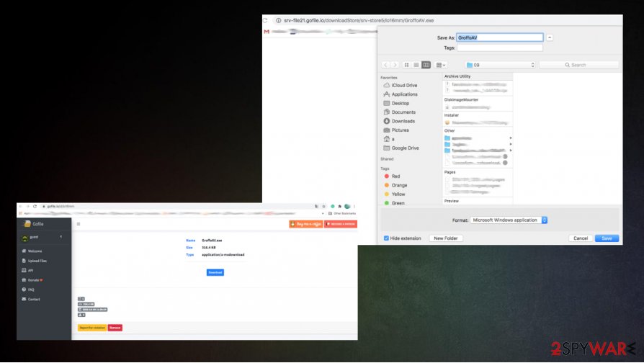
Task: Click the red Remove button
Action: (x=115, y=328)
